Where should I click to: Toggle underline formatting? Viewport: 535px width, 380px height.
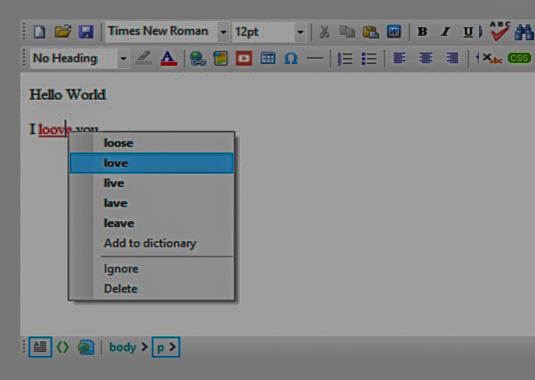468,32
